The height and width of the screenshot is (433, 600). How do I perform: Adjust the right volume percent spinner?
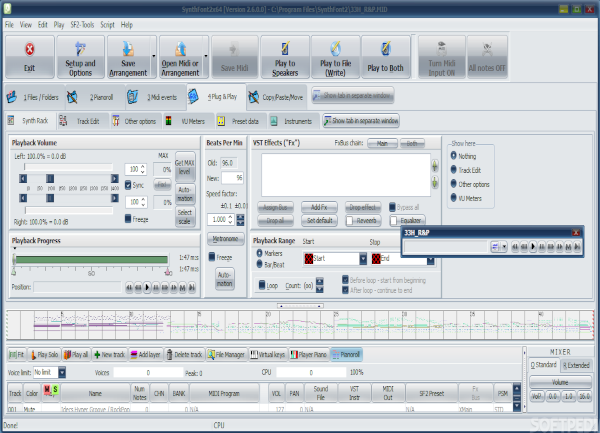click(143, 202)
